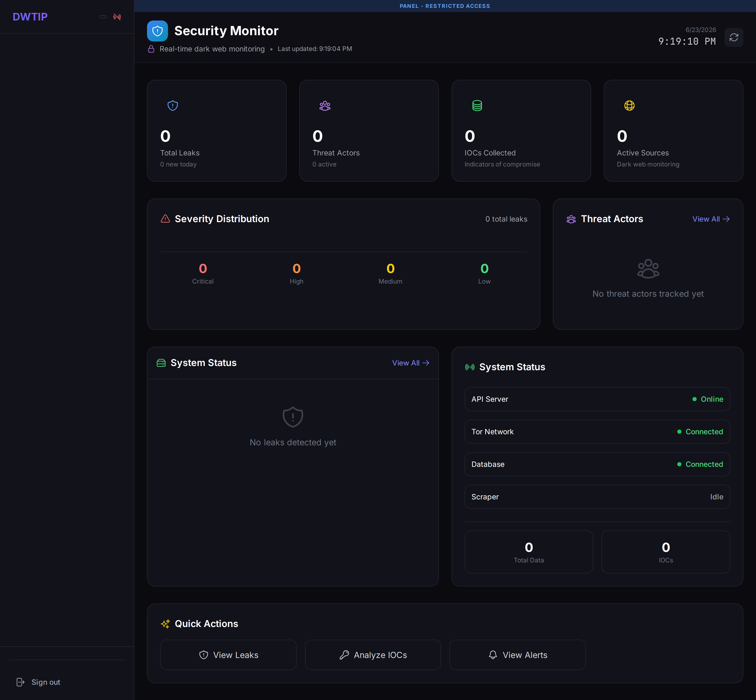Click the '0 active' text on Threat Actors card
Image resolution: width=756 pixels, height=700 pixels.
coord(324,164)
